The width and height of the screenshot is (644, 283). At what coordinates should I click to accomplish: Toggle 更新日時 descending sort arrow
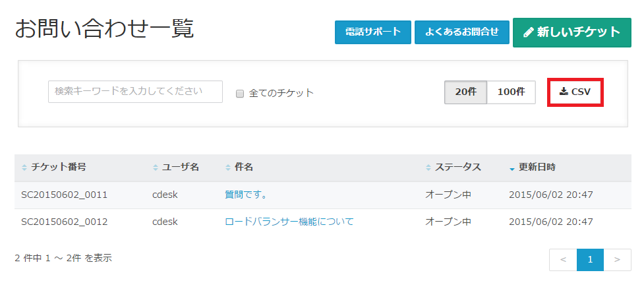point(512,168)
